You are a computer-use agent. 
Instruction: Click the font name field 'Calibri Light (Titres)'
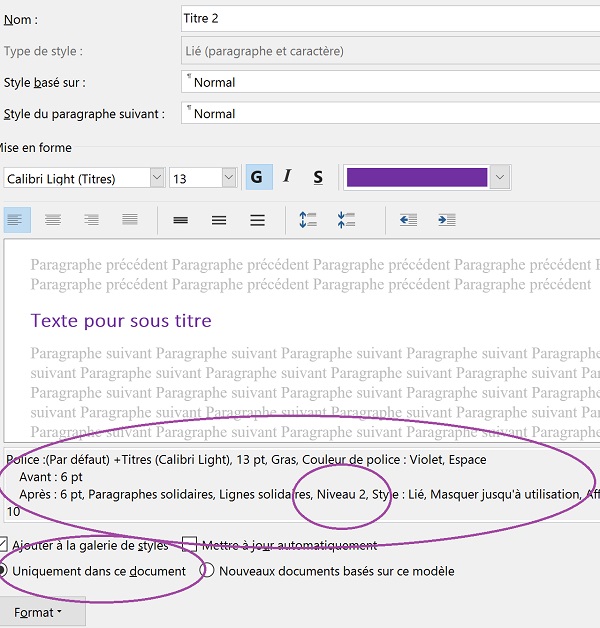(77, 178)
